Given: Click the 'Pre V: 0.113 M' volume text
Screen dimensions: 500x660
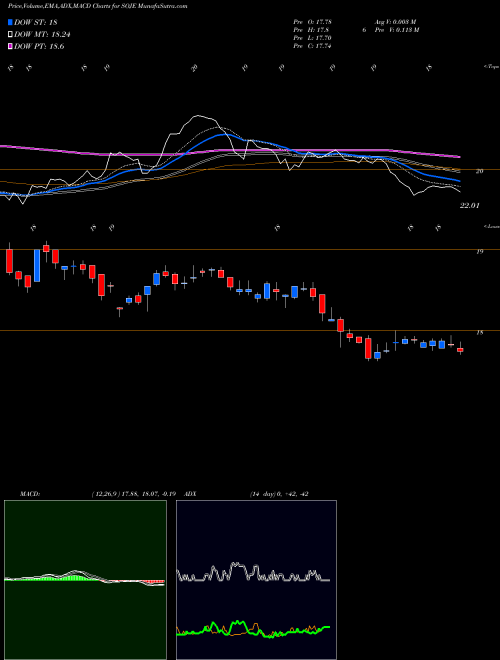Looking at the screenshot, I should click(397, 30).
